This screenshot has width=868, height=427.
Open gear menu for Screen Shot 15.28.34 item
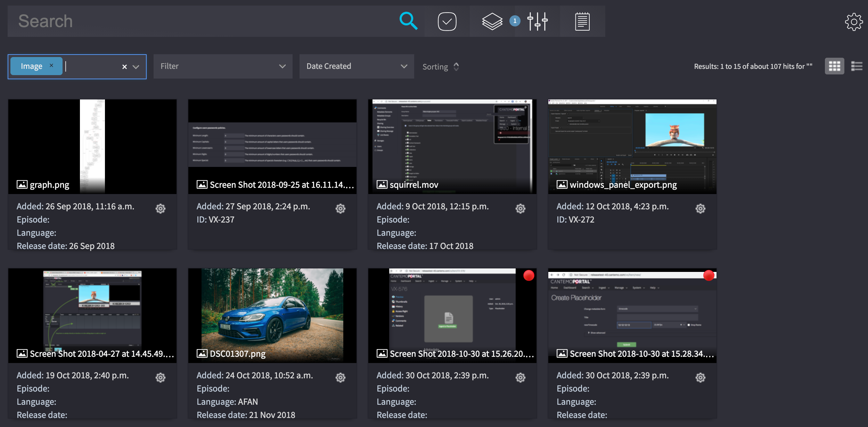(x=700, y=378)
